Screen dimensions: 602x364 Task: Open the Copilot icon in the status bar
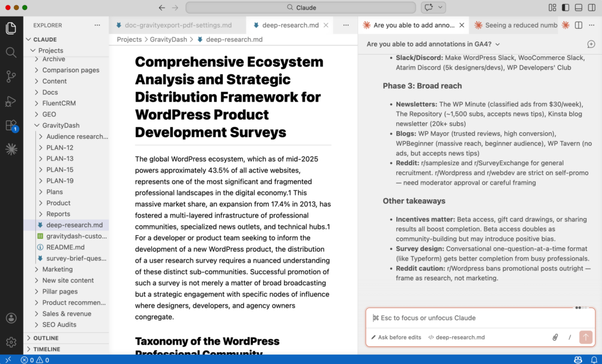pyautogui.click(x=578, y=359)
